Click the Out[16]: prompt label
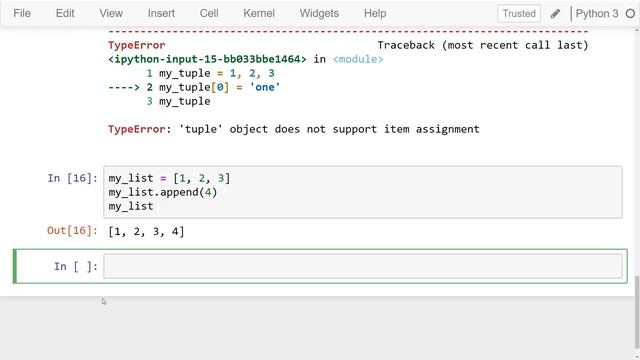This screenshot has width=640, height=360. click(x=72, y=231)
